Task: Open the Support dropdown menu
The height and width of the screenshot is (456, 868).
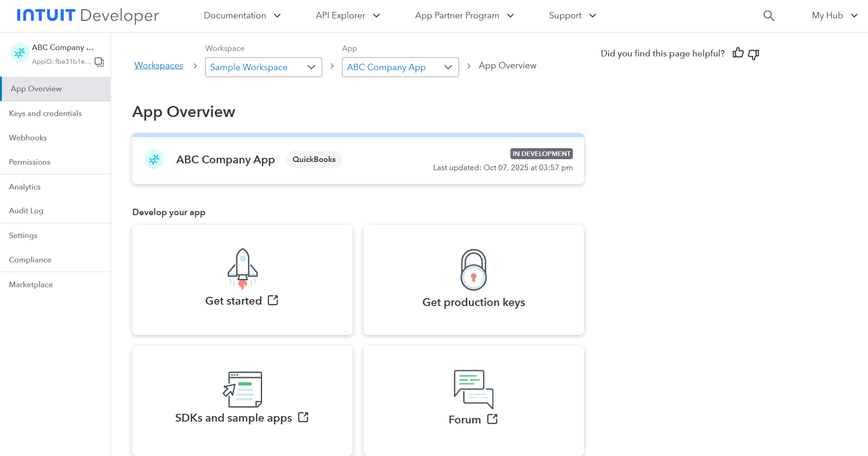Action: [572, 16]
